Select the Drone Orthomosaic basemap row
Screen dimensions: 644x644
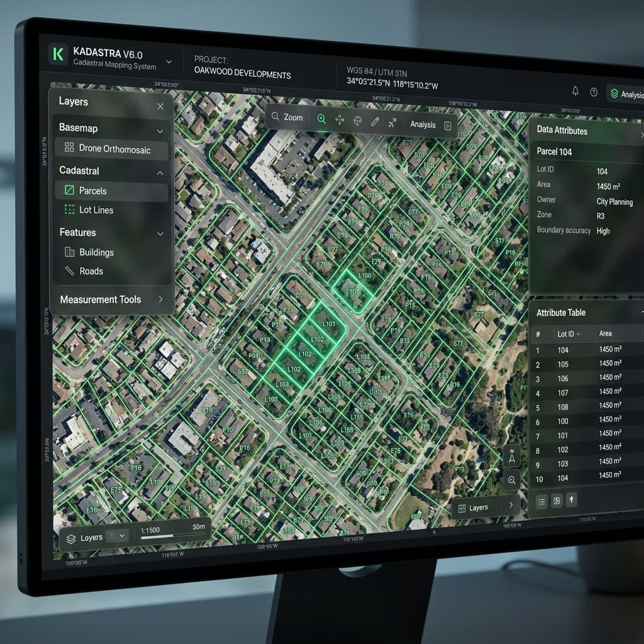pyautogui.click(x=112, y=150)
